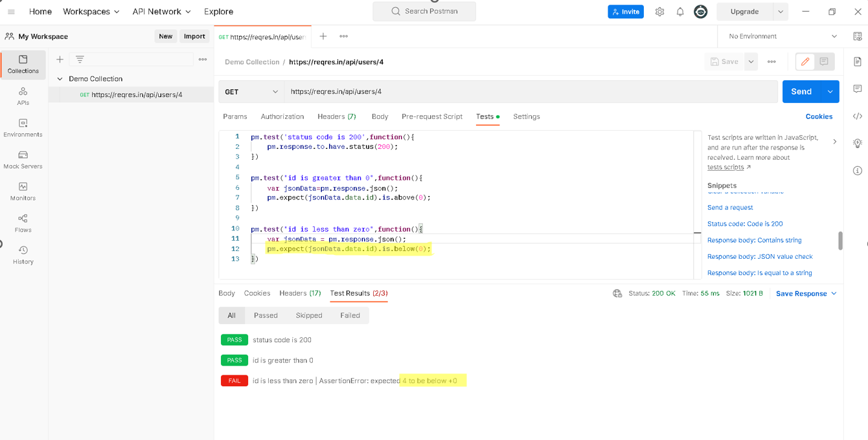The height and width of the screenshot is (440, 868).
Task: Open the Upgrade dropdown arrow
Action: tap(781, 12)
